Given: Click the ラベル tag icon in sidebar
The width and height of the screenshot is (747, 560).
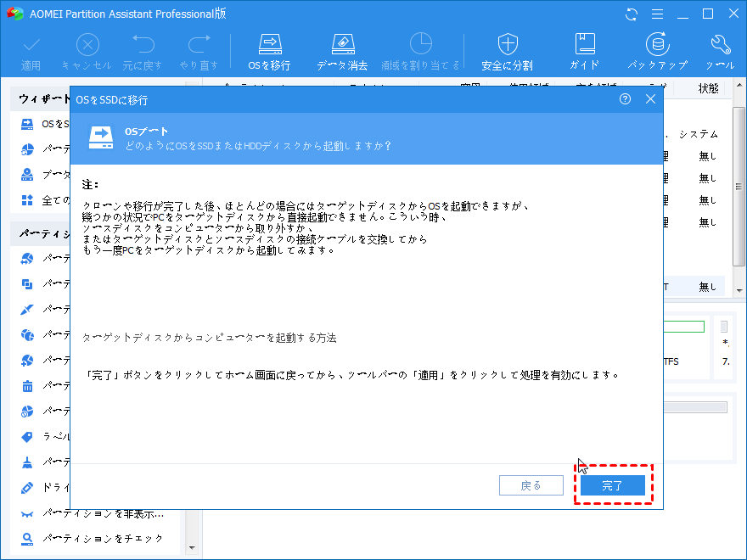Looking at the screenshot, I should click(x=28, y=437).
